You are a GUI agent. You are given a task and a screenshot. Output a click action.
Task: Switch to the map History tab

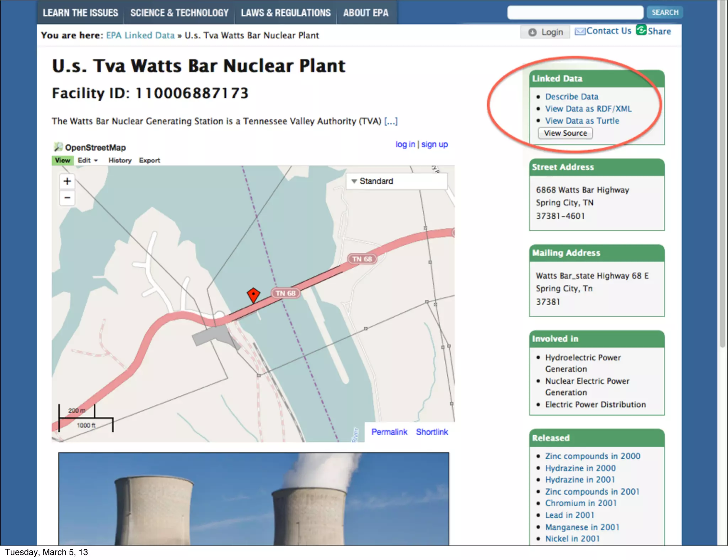pyautogui.click(x=120, y=160)
